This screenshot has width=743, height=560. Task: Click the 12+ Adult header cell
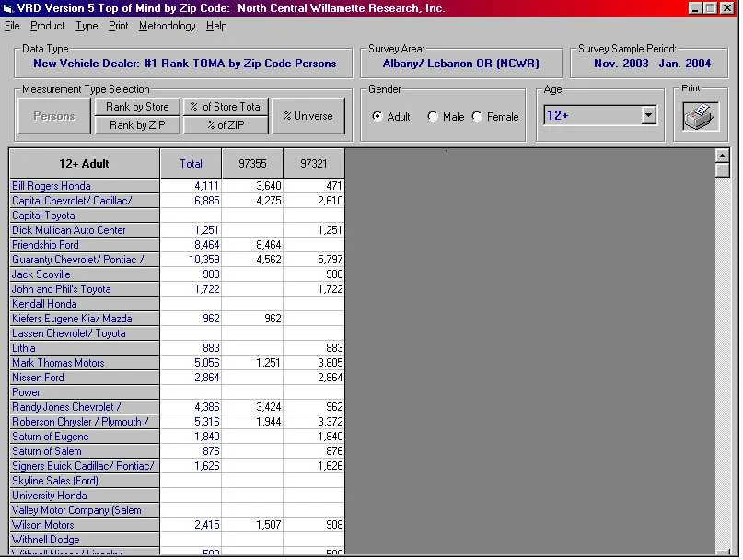click(x=85, y=164)
